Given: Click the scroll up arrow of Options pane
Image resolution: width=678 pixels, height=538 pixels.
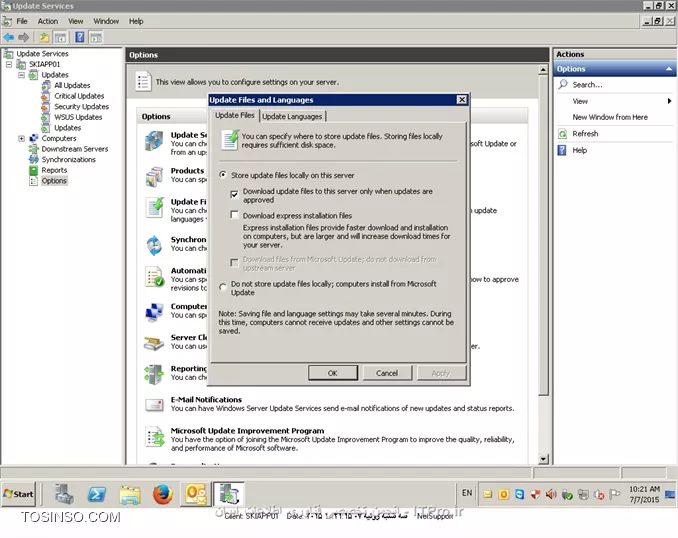Looking at the screenshot, I should [x=544, y=70].
